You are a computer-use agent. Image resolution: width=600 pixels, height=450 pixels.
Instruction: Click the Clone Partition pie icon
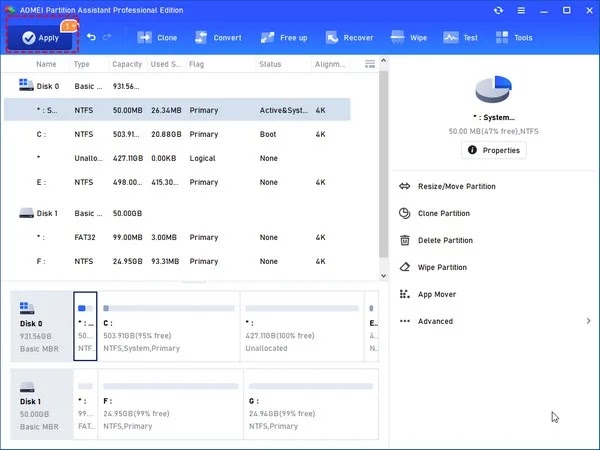[x=404, y=213]
